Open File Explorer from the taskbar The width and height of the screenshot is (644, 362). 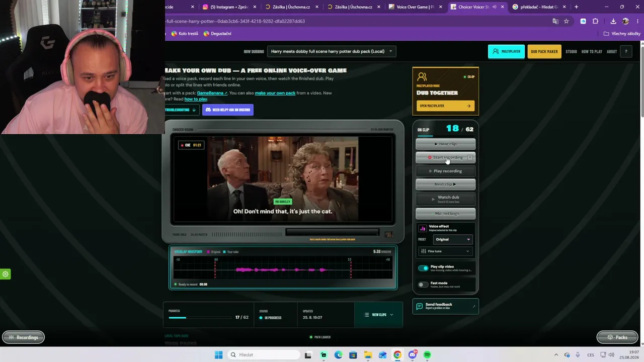coord(368,355)
